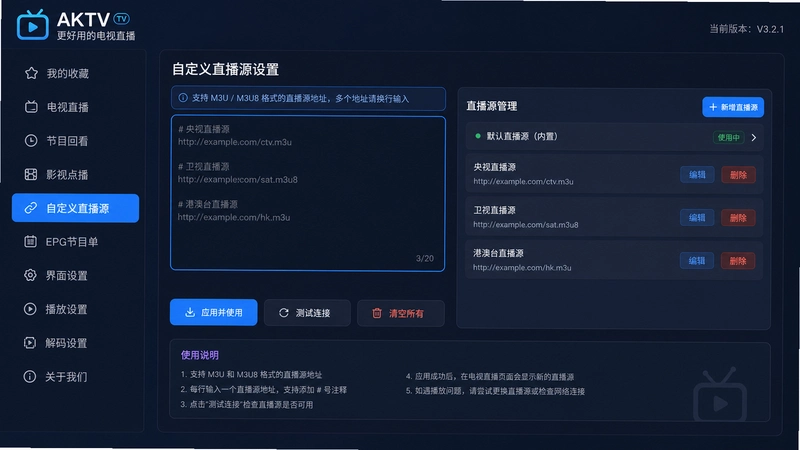800x450 pixels.
Task: Edit the 央视直播源 entry
Action: (697, 174)
